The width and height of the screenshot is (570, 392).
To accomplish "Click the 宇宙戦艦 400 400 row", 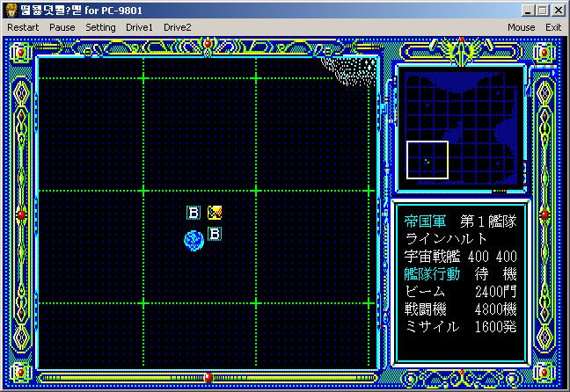I will (461, 257).
